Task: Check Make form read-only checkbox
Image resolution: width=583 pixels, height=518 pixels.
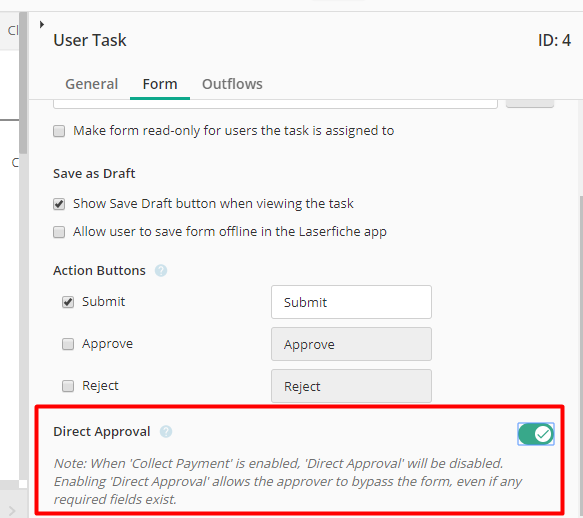Action: (x=59, y=131)
